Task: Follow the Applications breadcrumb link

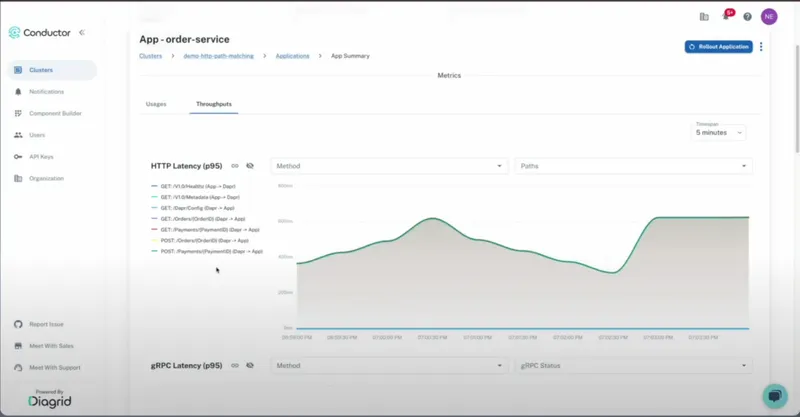Action: point(292,56)
